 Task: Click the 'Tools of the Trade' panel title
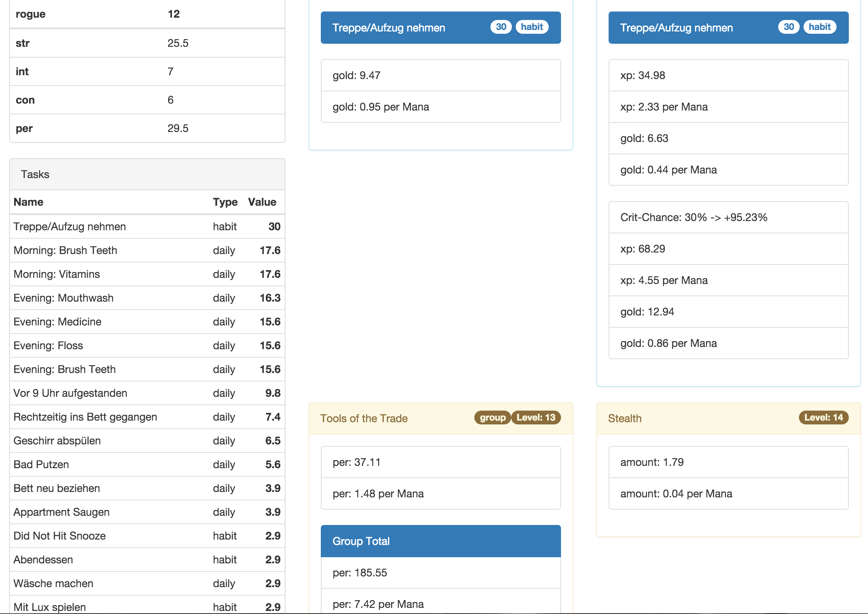(x=364, y=418)
